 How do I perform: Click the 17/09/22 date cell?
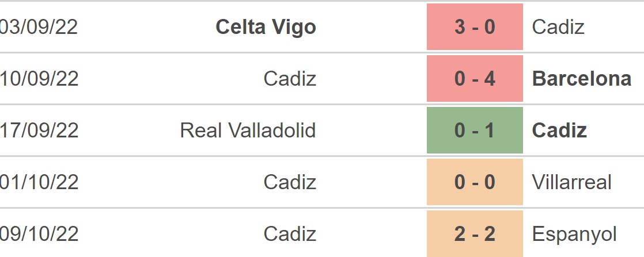pyautogui.click(x=39, y=131)
